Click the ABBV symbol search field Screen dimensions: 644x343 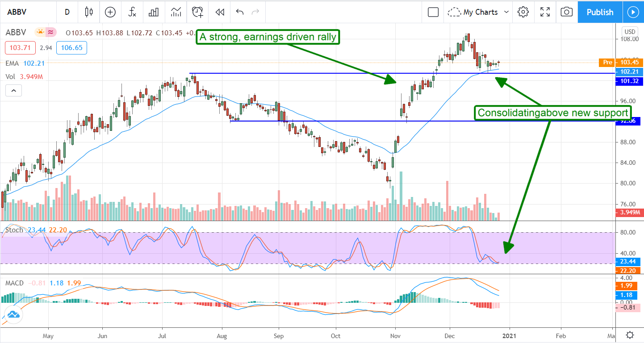27,12
